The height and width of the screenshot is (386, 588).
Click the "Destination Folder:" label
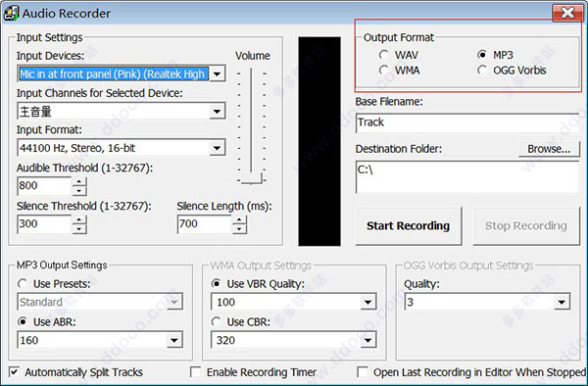(399, 149)
